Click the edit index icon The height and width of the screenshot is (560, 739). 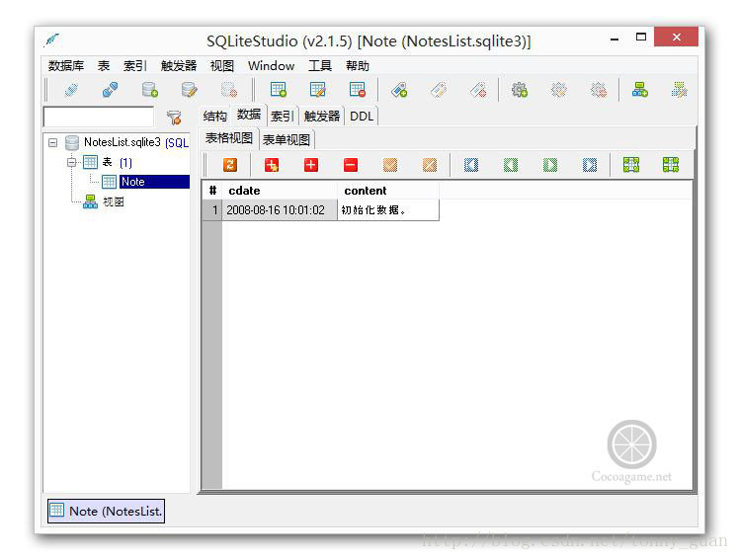pyautogui.click(x=439, y=90)
